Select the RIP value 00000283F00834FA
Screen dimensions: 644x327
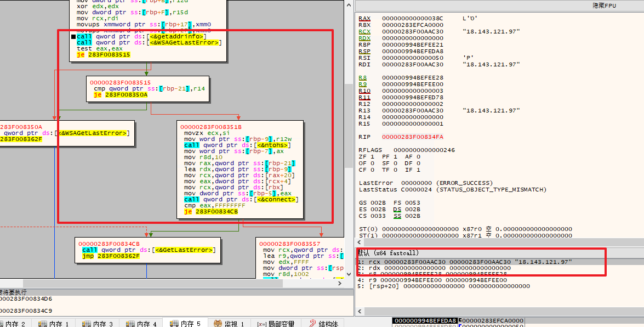[x=412, y=137]
